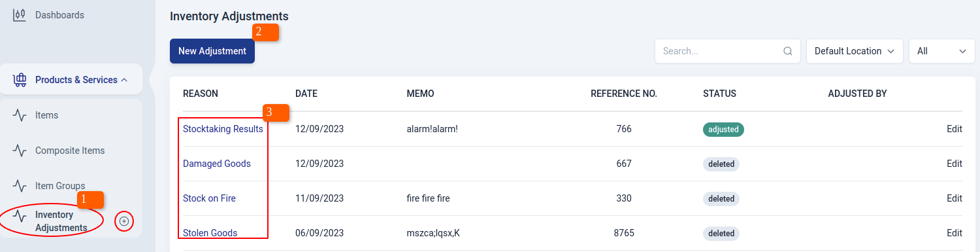
Task: Click the Products & Services cart icon
Action: (x=20, y=80)
